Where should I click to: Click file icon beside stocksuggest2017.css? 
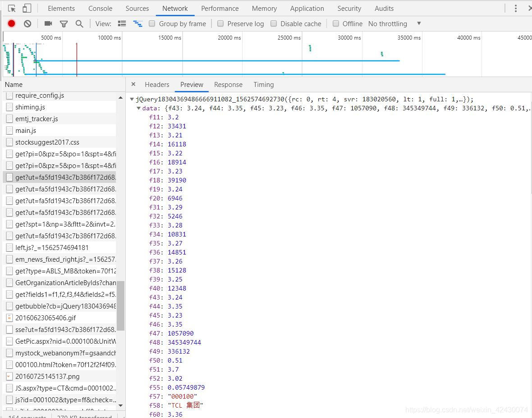pos(9,142)
